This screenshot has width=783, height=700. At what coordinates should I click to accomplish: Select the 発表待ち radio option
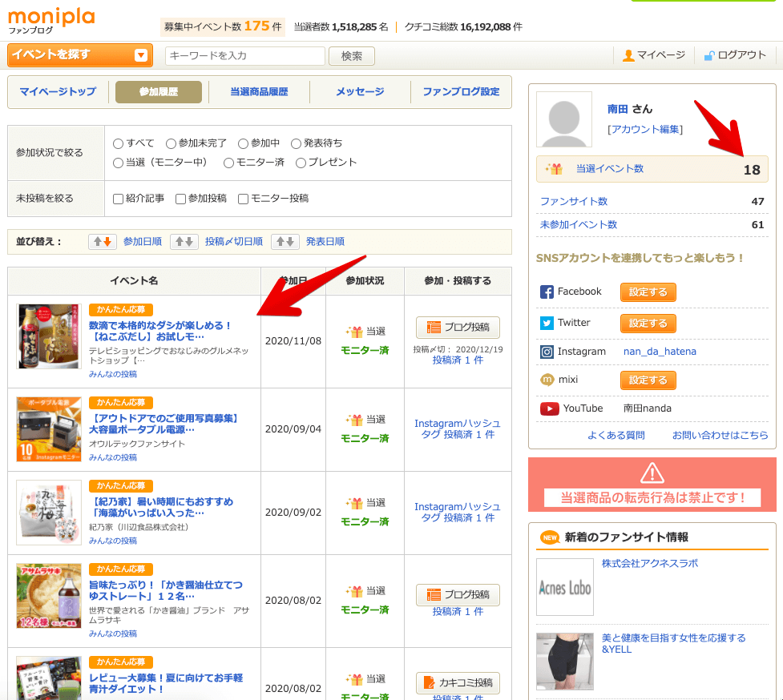pos(296,143)
